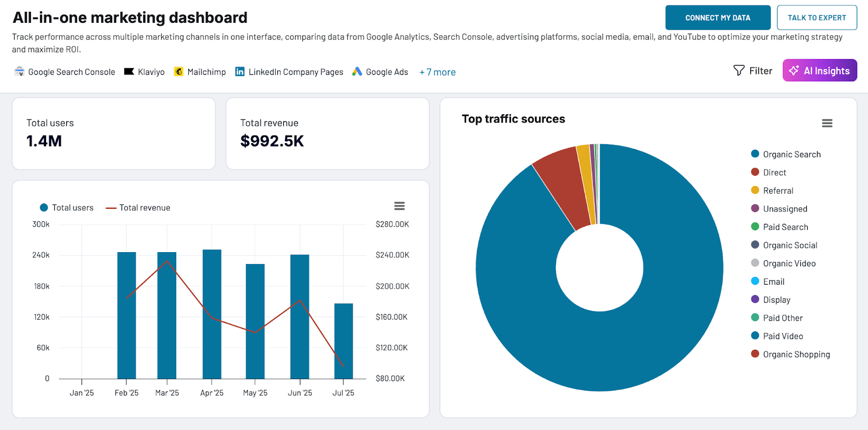The height and width of the screenshot is (430, 868).
Task: Toggle Total revenue line in legend
Action: tap(138, 208)
